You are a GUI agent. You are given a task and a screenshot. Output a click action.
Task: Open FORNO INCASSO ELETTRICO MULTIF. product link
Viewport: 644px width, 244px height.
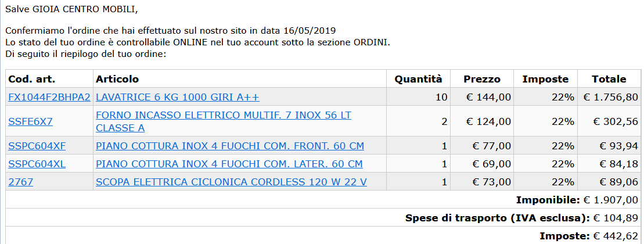point(224,121)
